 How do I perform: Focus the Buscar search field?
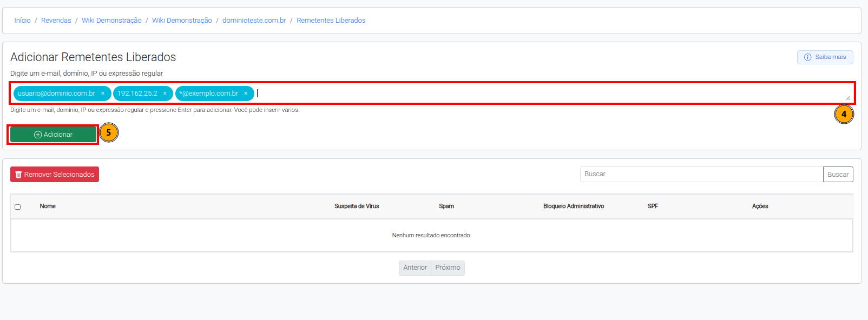[x=701, y=174]
